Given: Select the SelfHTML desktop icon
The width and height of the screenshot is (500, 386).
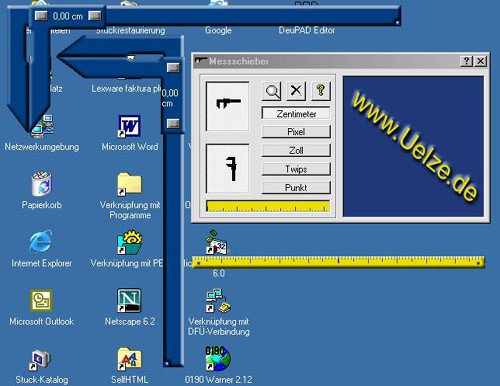Looking at the screenshot, I should click(129, 359).
